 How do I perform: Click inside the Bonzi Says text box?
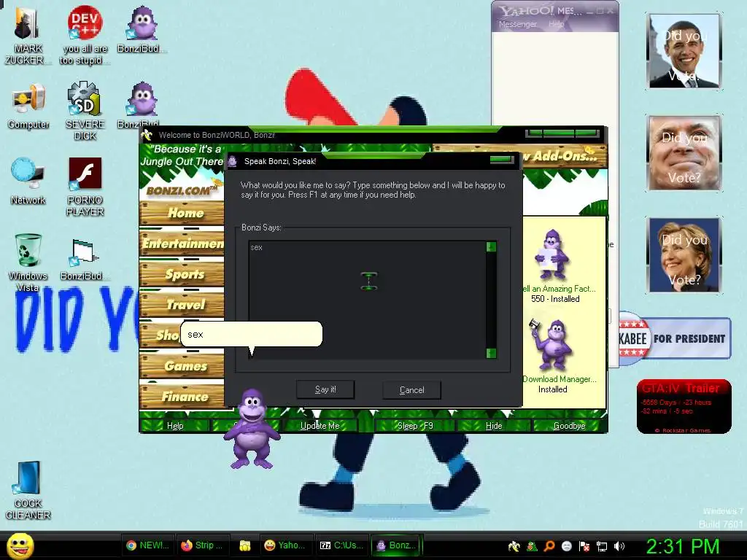(367, 300)
